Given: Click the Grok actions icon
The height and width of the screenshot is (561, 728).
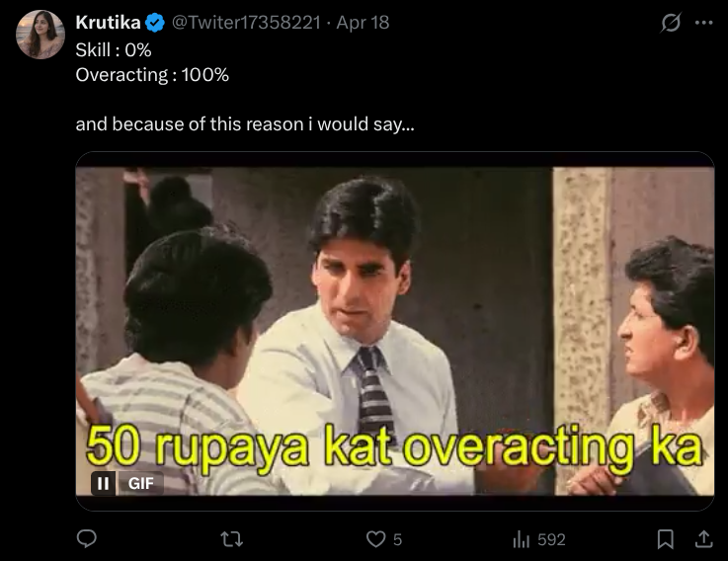Looking at the screenshot, I should tap(671, 24).
